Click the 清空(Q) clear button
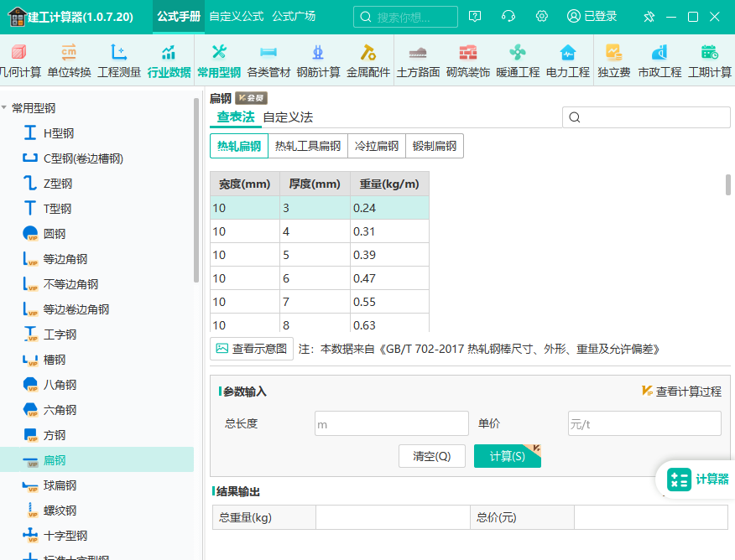The image size is (735, 560). [432, 456]
